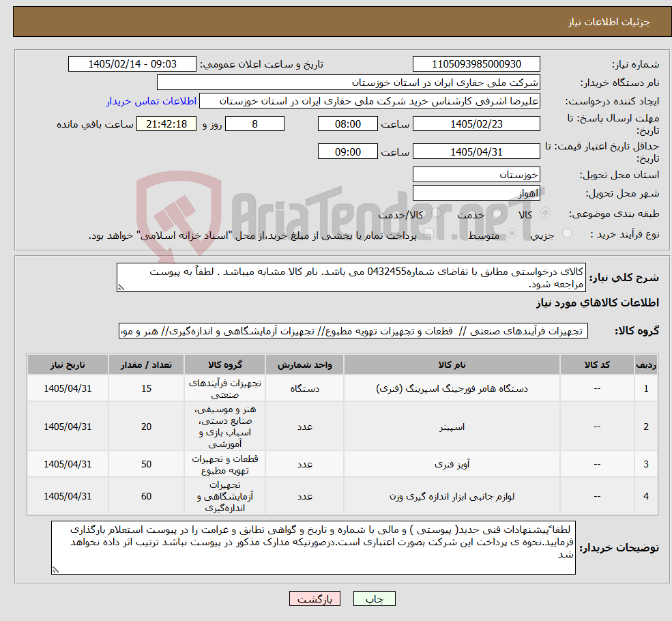Open the اطلاعات تماس خریدار link
This screenshot has width=672, height=621.
[151, 101]
